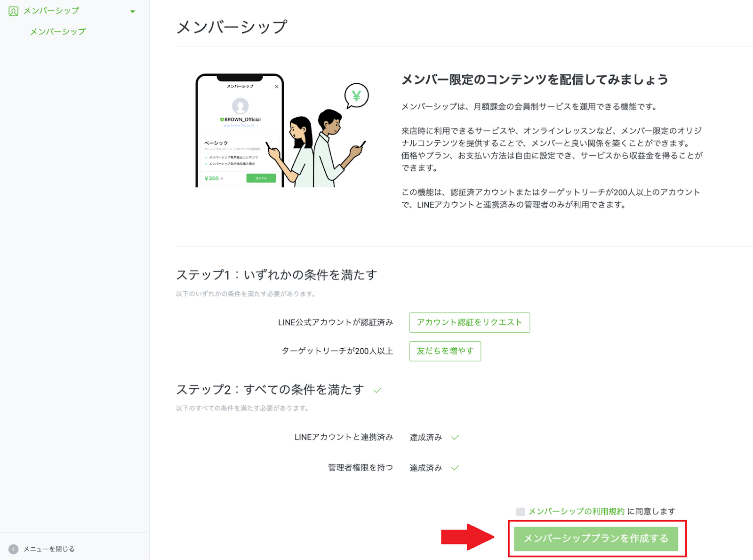Click the メニューを閉じる collapse arrow icon
This screenshot has height=560, width=753.
click(13, 549)
